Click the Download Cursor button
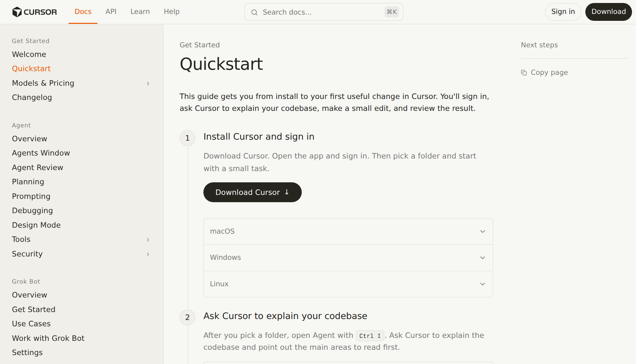 tap(252, 192)
